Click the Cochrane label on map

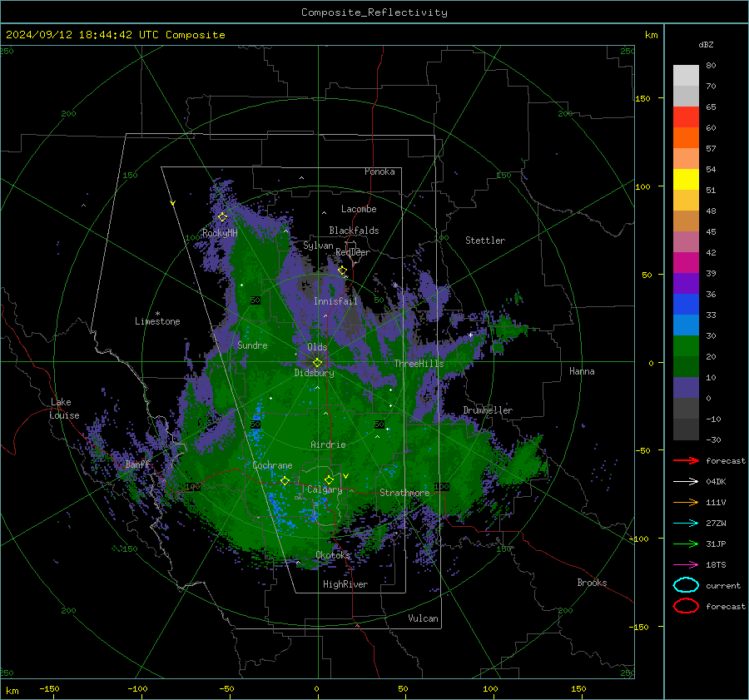coord(272,465)
